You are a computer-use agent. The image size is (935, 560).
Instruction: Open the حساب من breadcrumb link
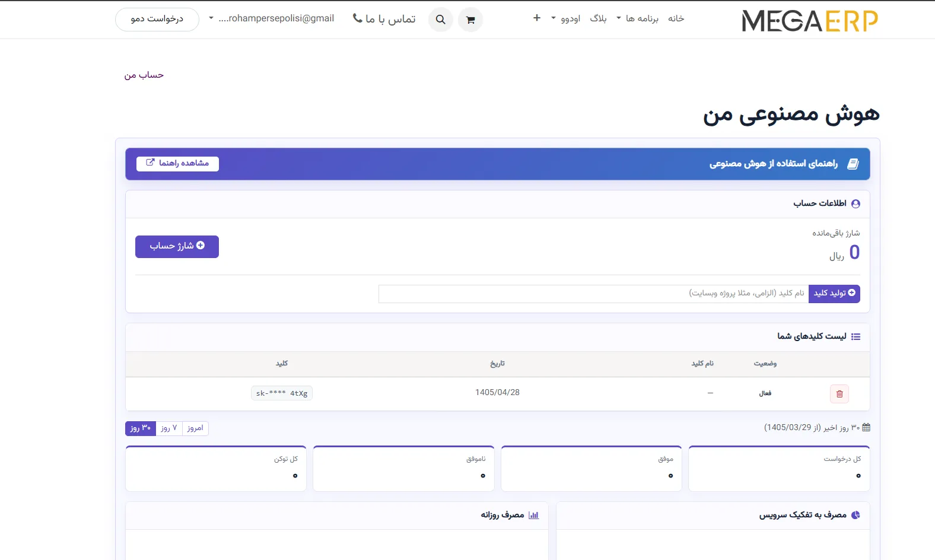(x=144, y=75)
